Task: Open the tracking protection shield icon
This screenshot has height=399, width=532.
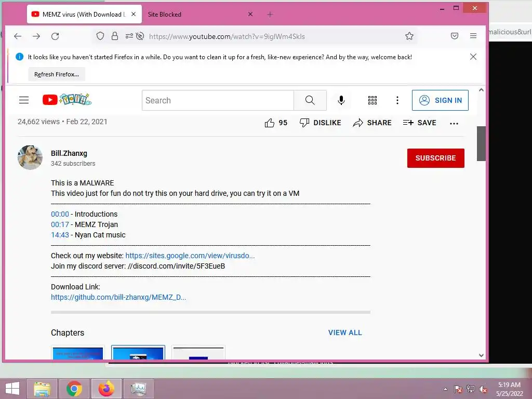Action: click(x=100, y=36)
